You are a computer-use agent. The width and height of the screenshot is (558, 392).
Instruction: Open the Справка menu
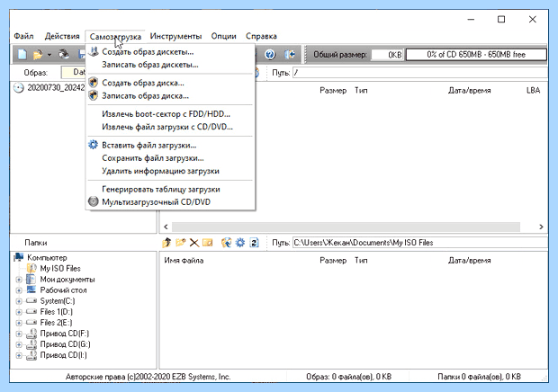click(x=261, y=36)
